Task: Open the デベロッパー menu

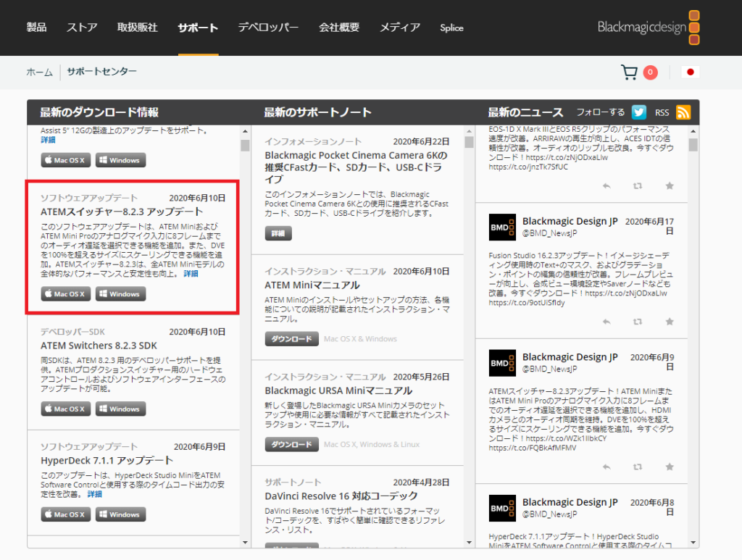Action: tap(268, 28)
